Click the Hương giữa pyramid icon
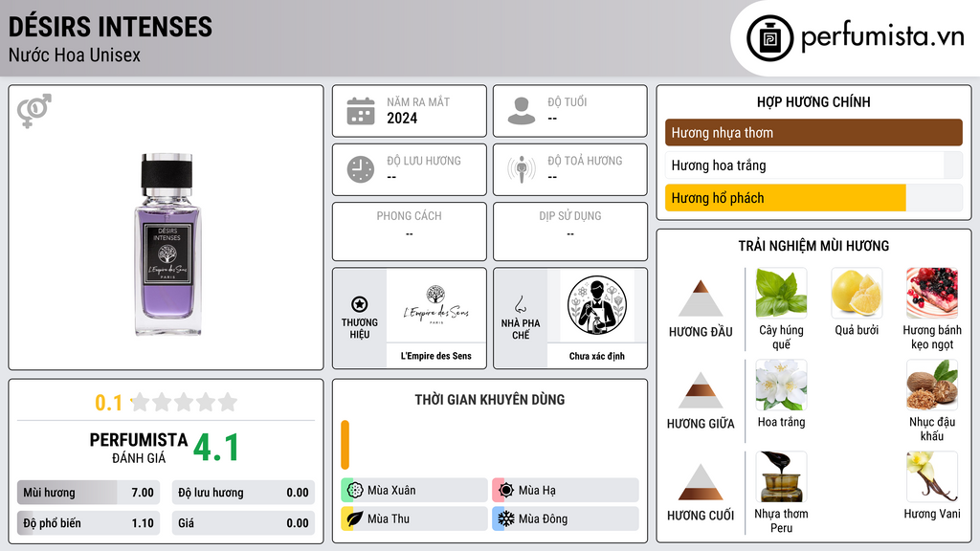Screen dimensions: 980x551 701,390
